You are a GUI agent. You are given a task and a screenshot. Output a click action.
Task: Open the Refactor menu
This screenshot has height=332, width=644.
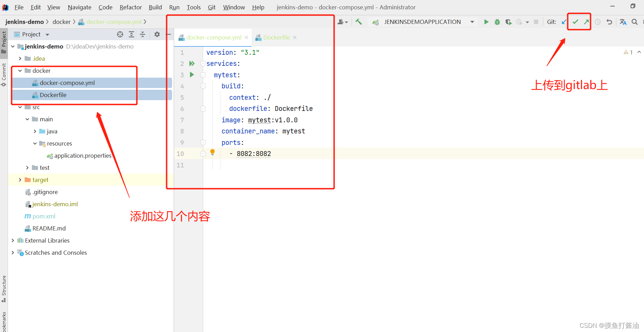click(x=131, y=7)
